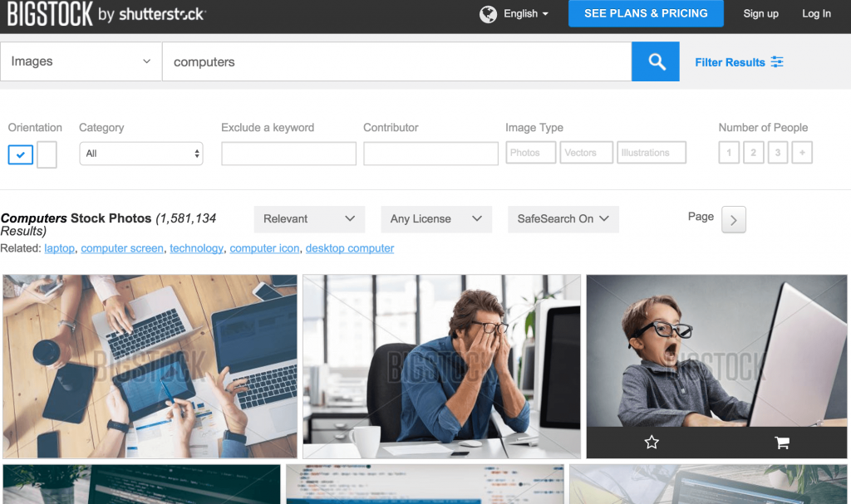Enable the vertical orientation checkbox
The image size is (851, 504).
click(x=46, y=154)
